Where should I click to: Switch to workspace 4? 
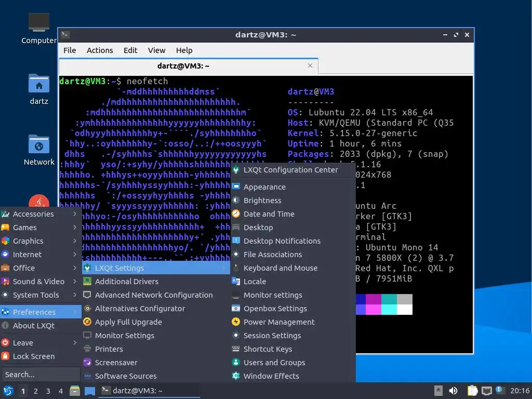61,391
